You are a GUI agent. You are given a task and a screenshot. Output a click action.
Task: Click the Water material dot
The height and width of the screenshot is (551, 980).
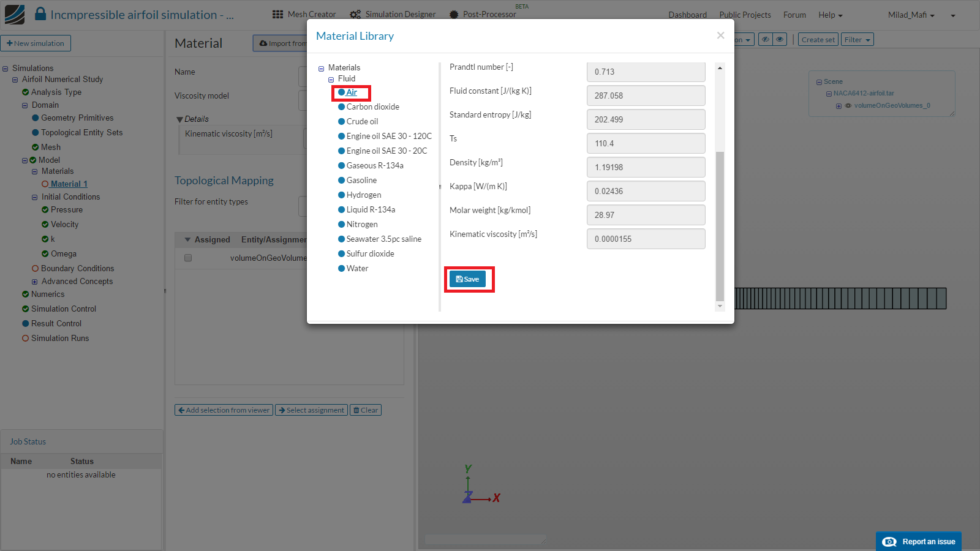pyautogui.click(x=342, y=269)
